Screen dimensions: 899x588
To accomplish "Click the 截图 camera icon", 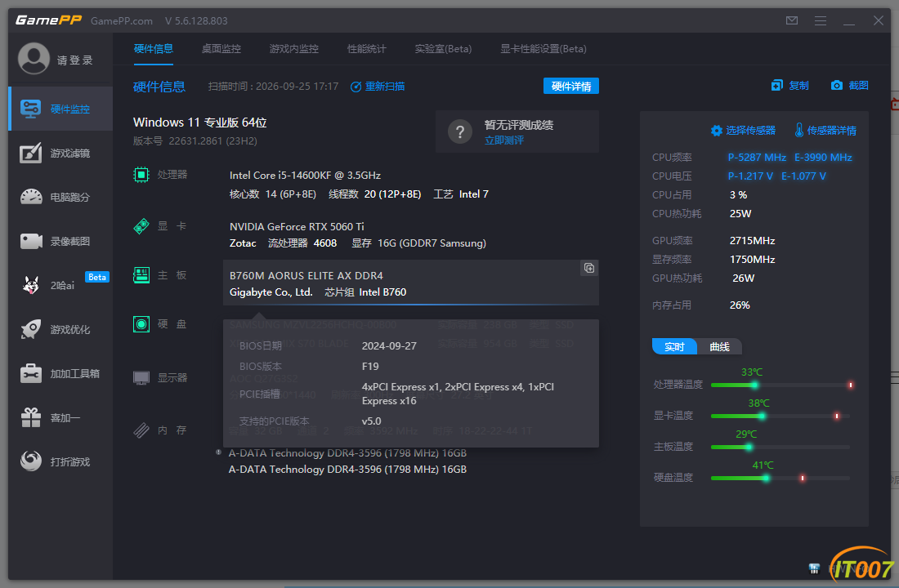I will point(837,86).
